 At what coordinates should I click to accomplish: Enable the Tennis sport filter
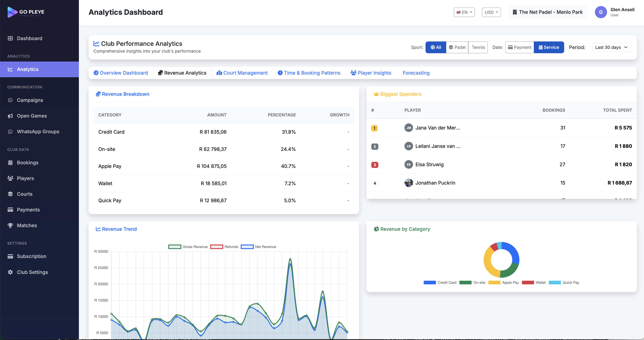click(478, 47)
